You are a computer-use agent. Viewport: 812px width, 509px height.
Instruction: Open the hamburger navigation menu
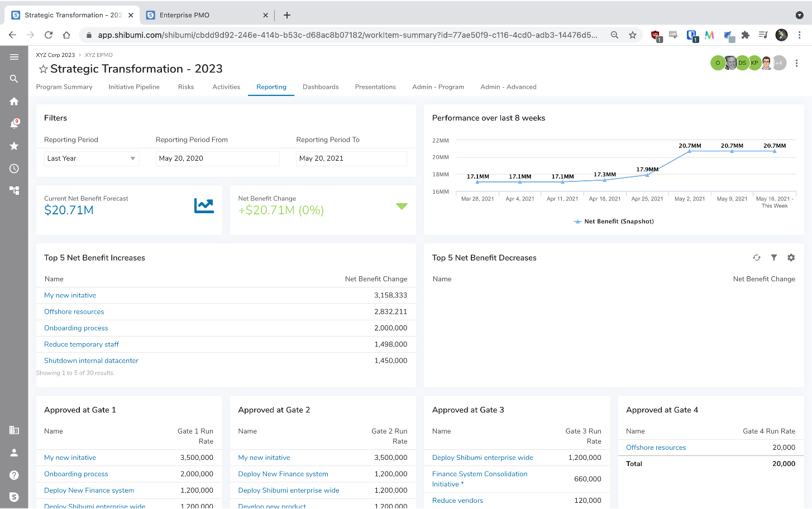click(x=14, y=57)
